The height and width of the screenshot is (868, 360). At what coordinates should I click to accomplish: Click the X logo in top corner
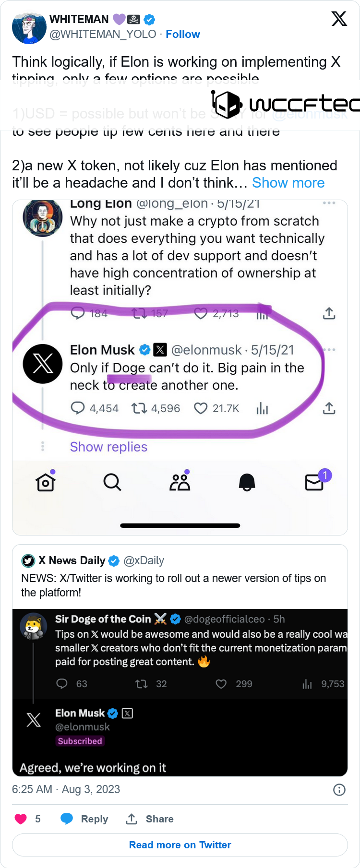[x=339, y=19]
